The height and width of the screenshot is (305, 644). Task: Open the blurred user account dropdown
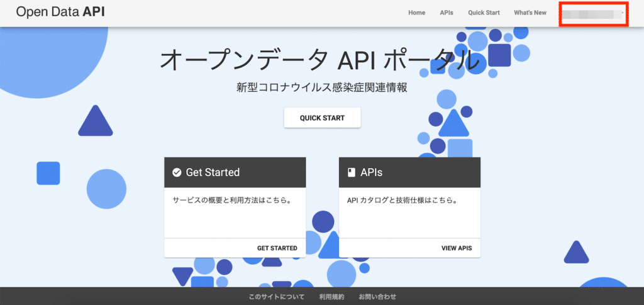[594, 14]
